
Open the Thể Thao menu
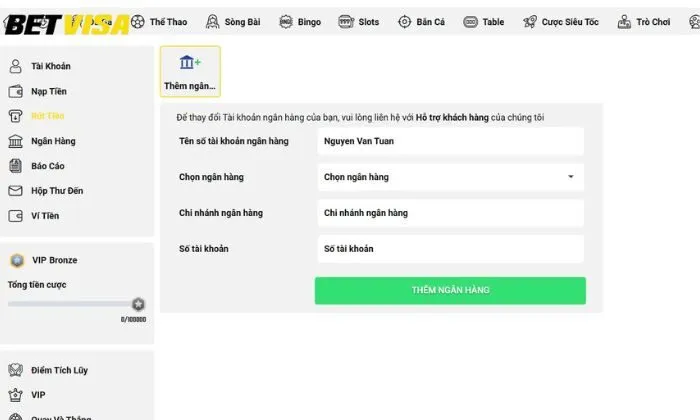point(160,21)
